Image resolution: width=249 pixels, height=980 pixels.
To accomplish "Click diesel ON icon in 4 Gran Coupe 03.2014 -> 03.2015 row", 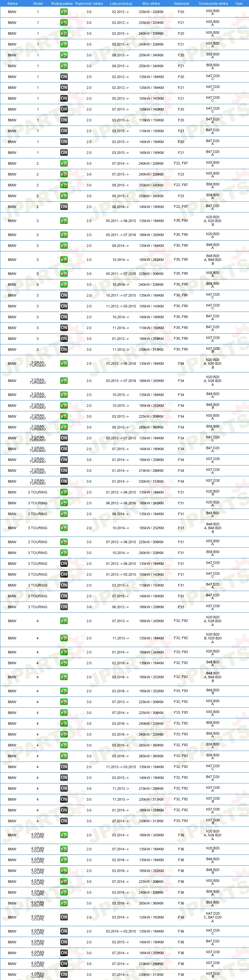I will (x=64, y=931).
